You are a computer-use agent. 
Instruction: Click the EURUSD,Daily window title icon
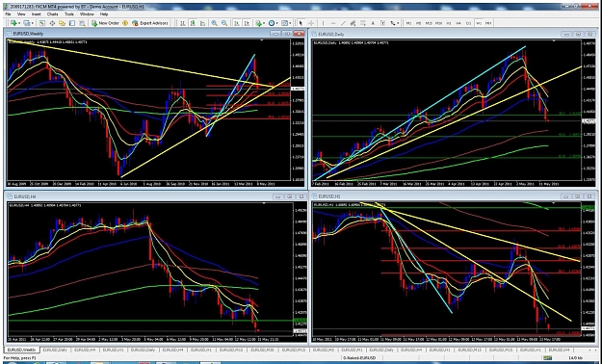[x=314, y=34]
